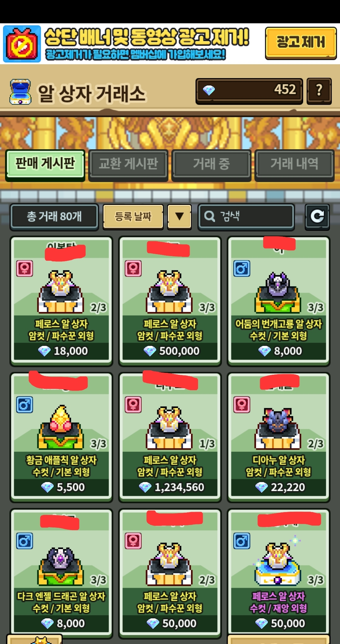Screen dimensions: 340x644
Task: Click the diamond currency icon beside 452
Action: [x=209, y=91]
